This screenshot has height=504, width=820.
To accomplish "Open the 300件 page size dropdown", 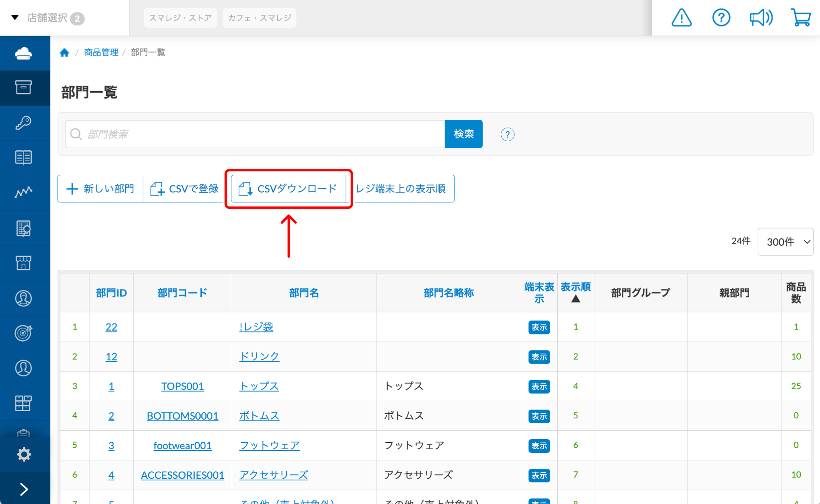I will click(x=785, y=242).
